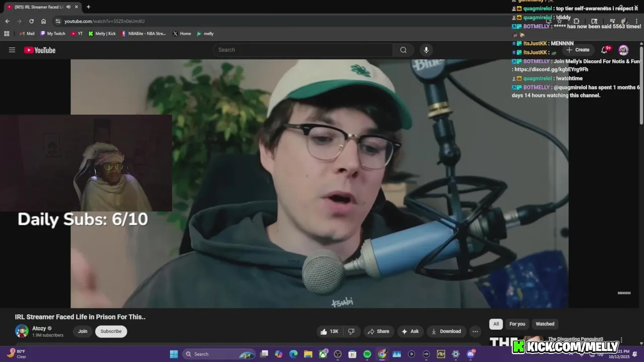Open the weather widget showing 80°F
The width and height of the screenshot is (644, 362).
pyautogui.click(x=17, y=354)
